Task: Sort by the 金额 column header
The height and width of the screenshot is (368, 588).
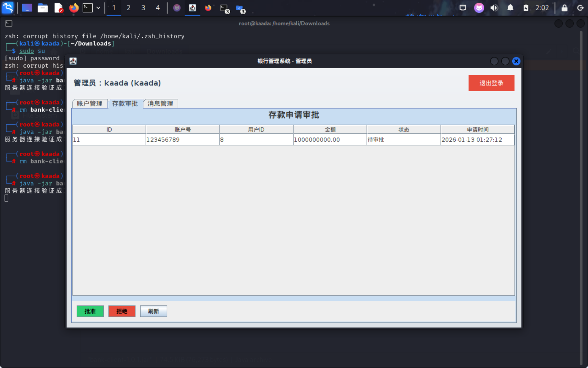Action: click(330, 130)
